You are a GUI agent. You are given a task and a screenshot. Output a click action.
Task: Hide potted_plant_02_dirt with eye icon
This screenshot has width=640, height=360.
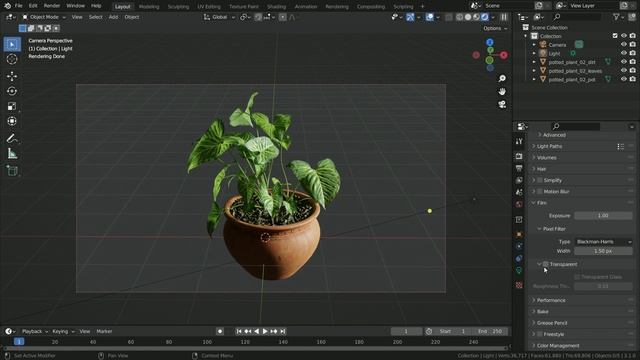point(624,62)
